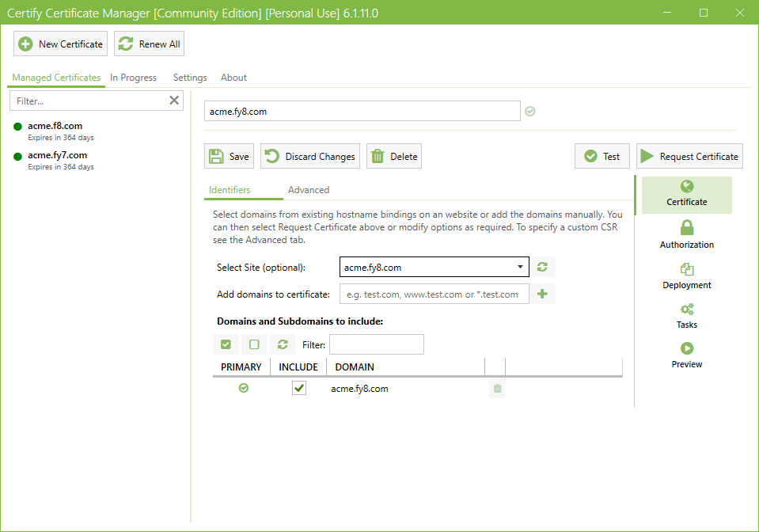Maximize the Certify window
The height and width of the screenshot is (532, 759).
point(704,13)
